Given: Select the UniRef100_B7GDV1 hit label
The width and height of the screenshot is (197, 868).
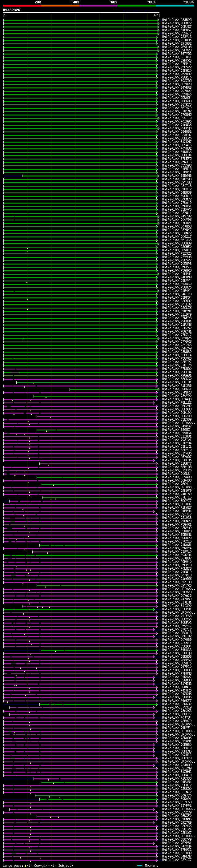Looking at the screenshot, I should (x=177, y=223).
